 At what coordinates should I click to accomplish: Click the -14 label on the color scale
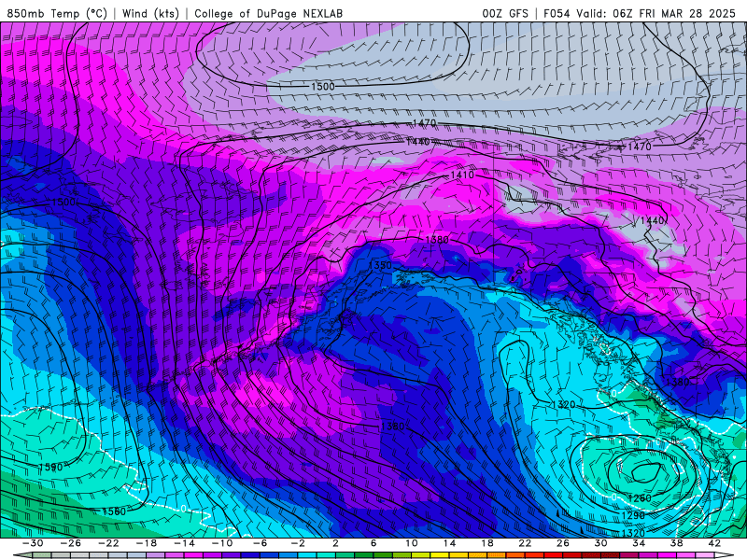point(184,543)
